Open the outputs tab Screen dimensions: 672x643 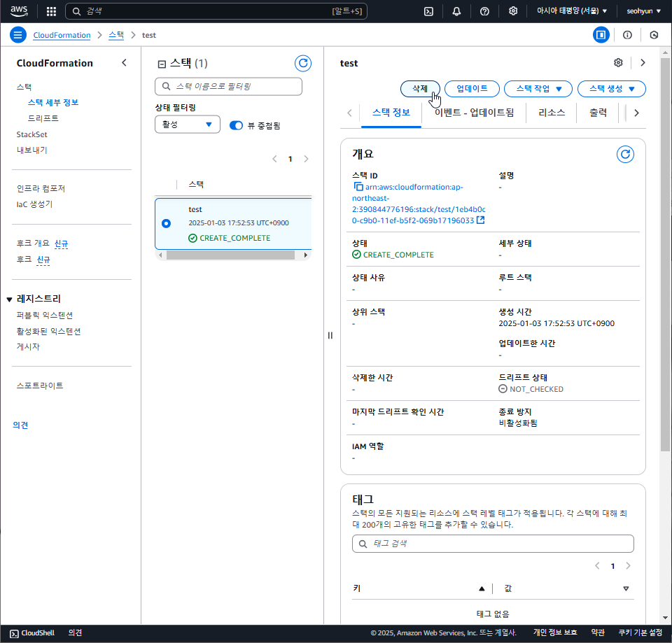coord(598,113)
